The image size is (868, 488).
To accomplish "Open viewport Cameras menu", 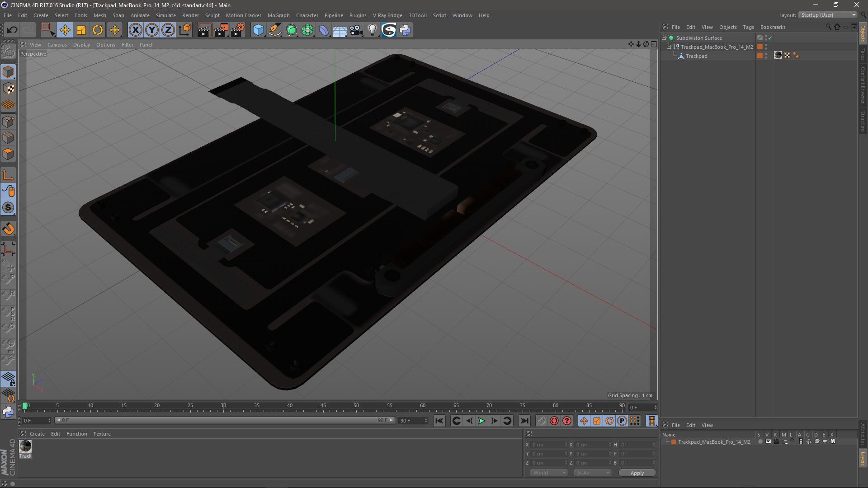I will (x=57, y=45).
